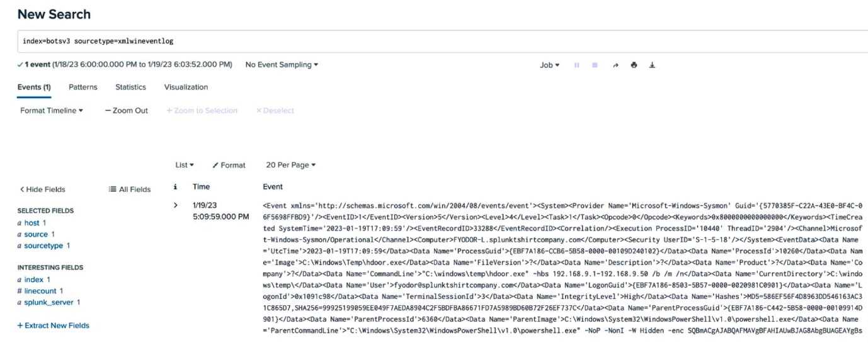Switch to the Statistics tab
868x343 pixels.
click(x=130, y=87)
